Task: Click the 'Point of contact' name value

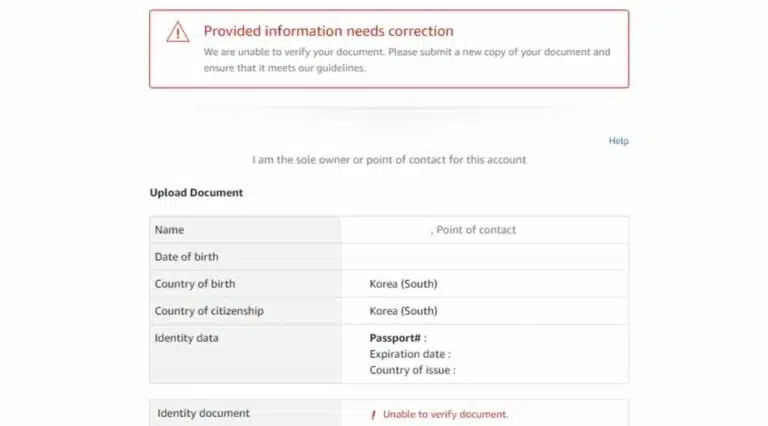Action: (476, 230)
